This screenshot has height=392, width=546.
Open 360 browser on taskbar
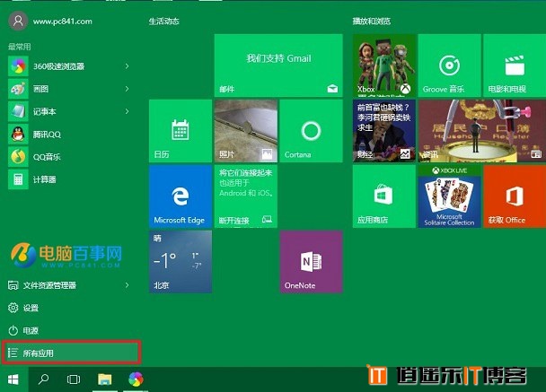click(x=136, y=379)
